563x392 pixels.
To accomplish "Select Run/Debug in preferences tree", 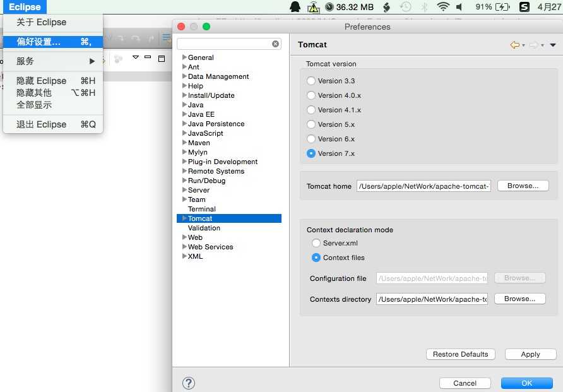I will (206, 181).
